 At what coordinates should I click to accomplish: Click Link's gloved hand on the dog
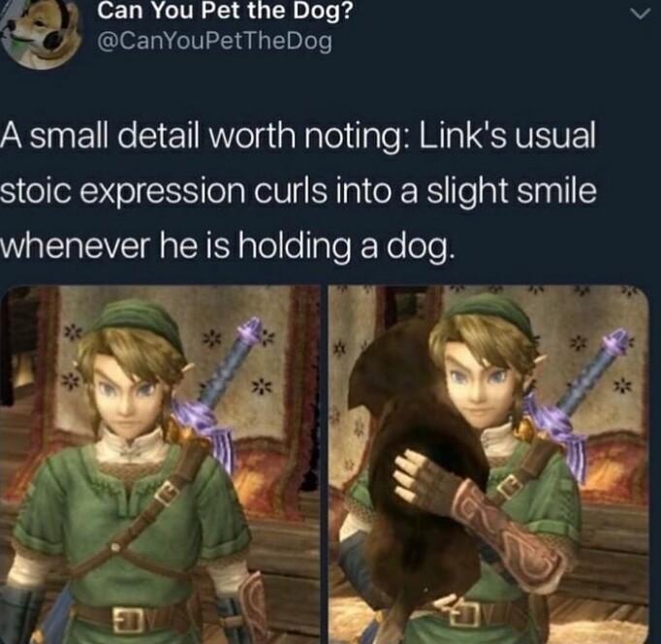click(x=422, y=476)
